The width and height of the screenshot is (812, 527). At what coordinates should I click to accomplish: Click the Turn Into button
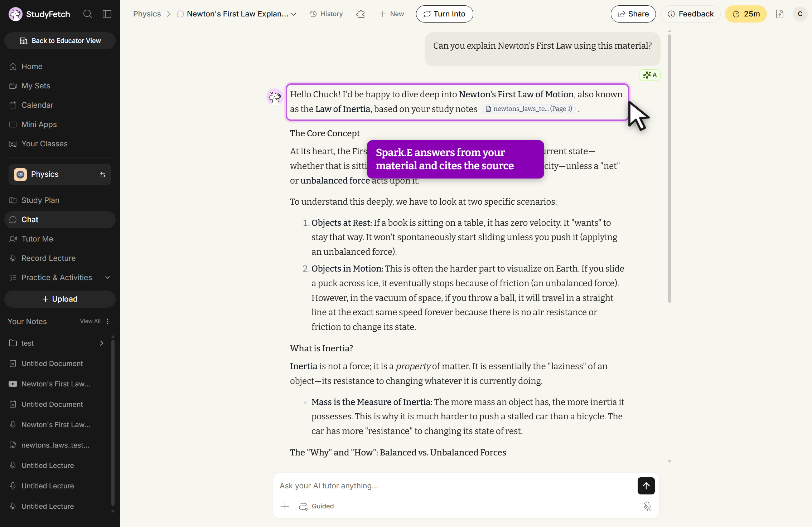pos(444,14)
